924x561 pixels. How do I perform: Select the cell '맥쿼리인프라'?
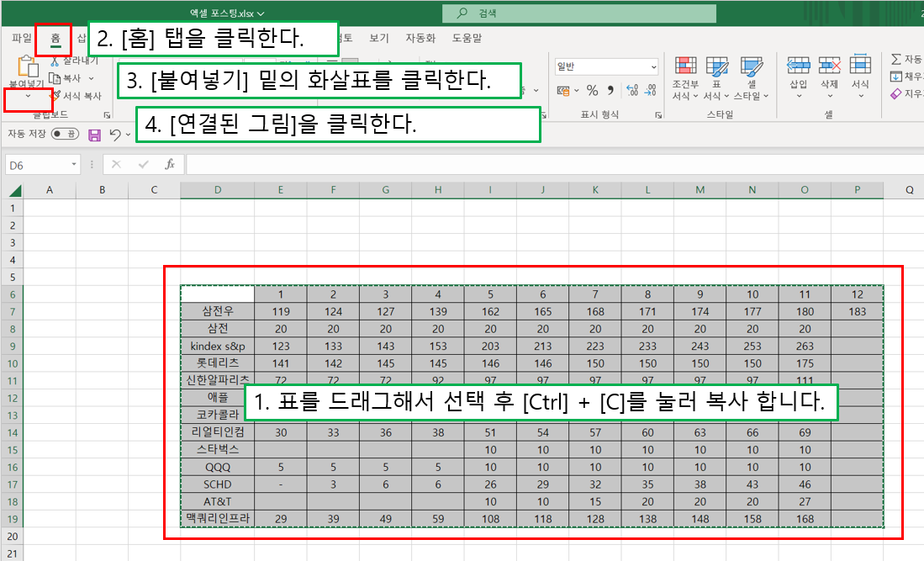pyautogui.click(x=218, y=519)
